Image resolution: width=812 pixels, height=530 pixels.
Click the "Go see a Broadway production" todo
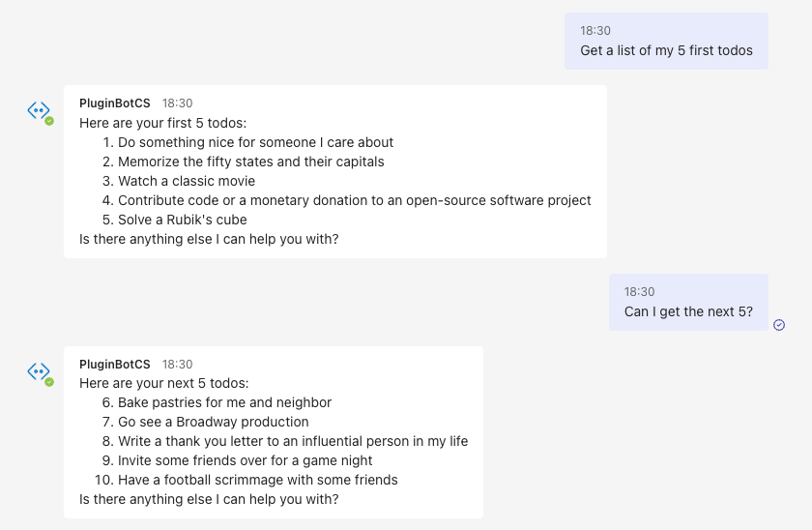pyautogui.click(x=213, y=422)
